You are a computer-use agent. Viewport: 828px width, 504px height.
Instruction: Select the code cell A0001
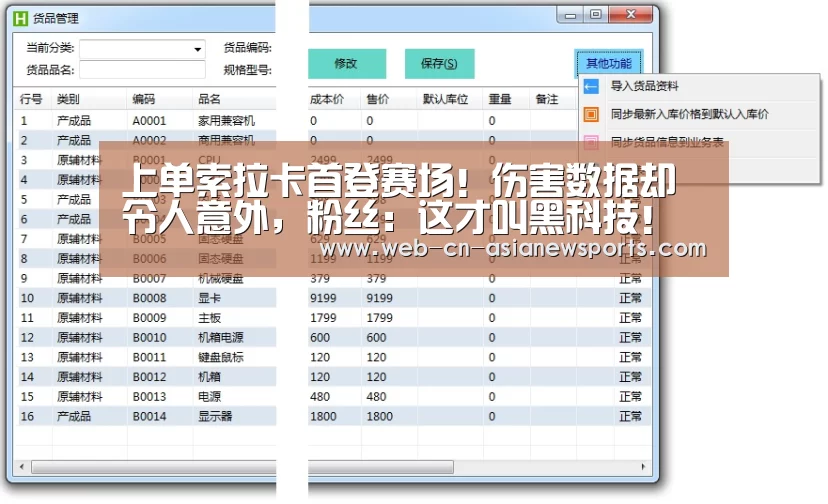(149, 121)
